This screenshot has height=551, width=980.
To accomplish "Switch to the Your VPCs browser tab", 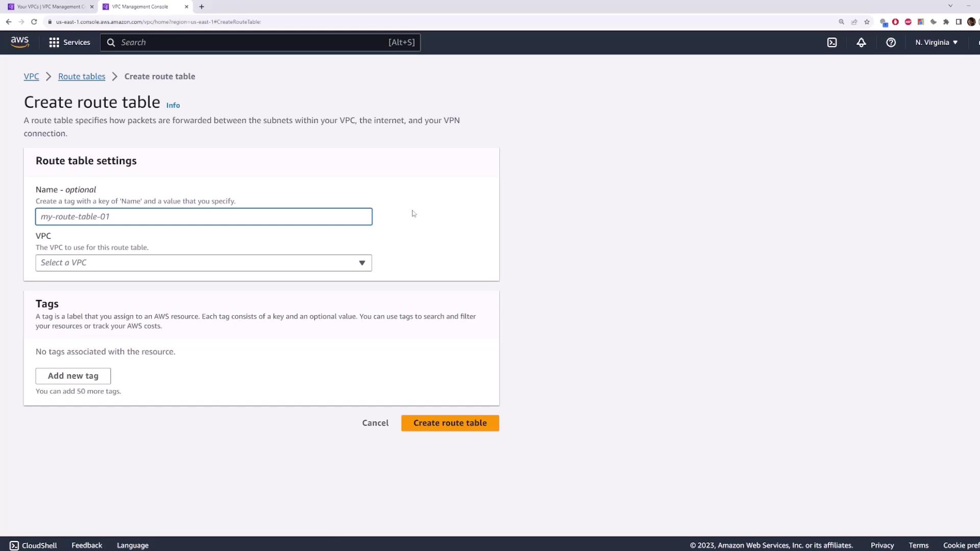I will 50,7.
